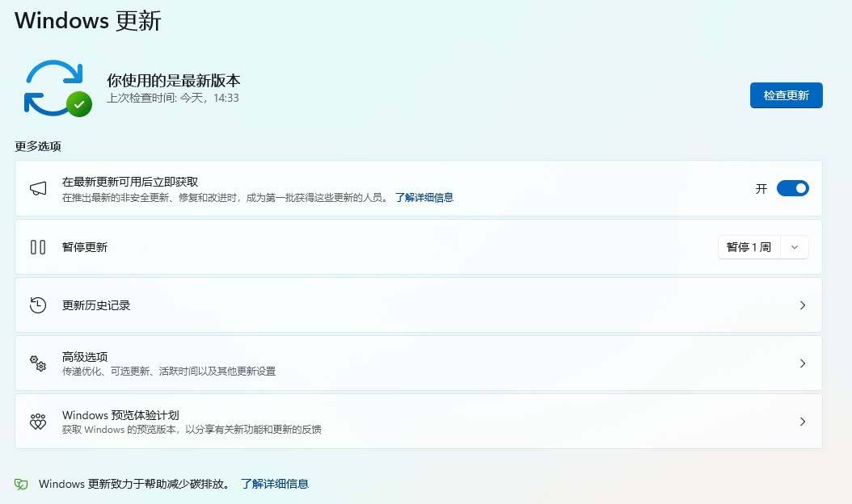Click the green leaf carbon emissions icon
This screenshot has height=504, width=852.
tap(21, 484)
